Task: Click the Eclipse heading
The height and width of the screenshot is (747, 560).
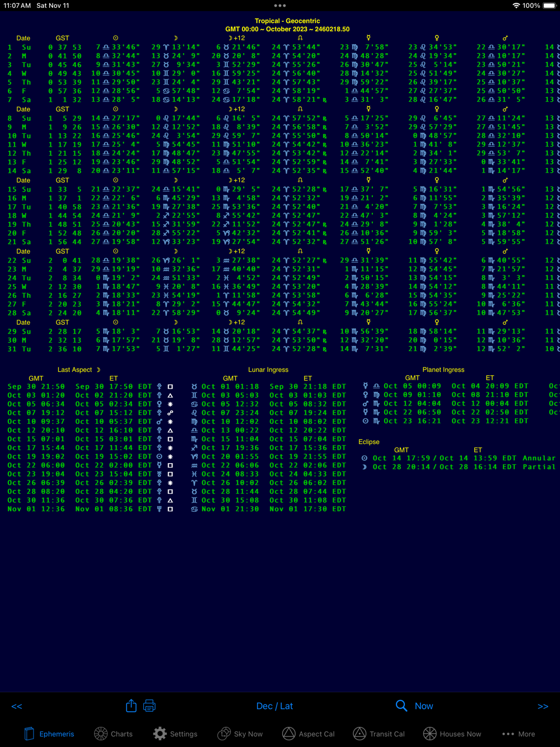Action: pos(369,442)
